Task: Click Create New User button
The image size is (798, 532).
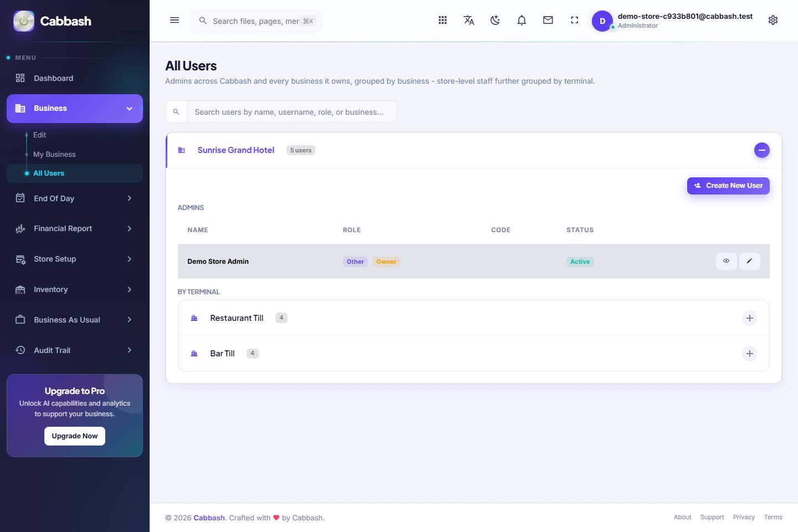Action: coord(728,186)
